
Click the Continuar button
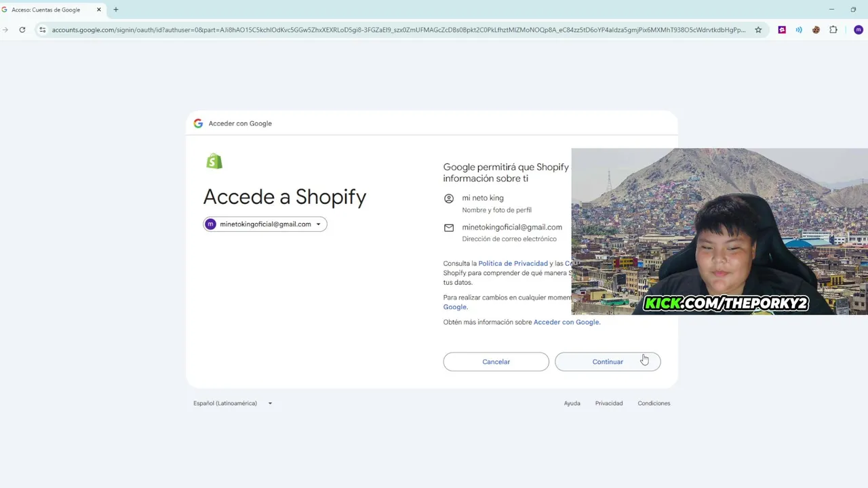[608, 362]
